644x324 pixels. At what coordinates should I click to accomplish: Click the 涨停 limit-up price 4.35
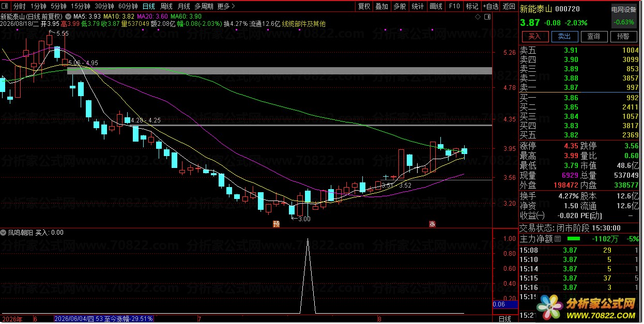[571, 146]
